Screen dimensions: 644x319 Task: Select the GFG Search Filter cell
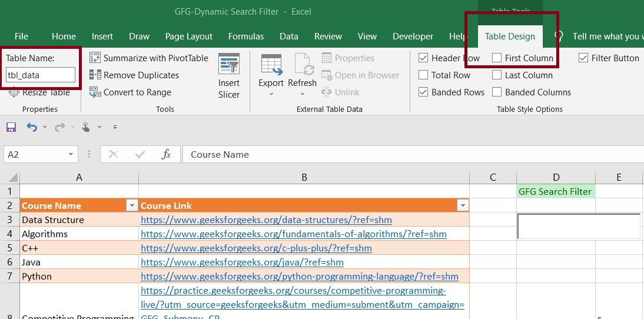pyautogui.click(x=556, y=191)
